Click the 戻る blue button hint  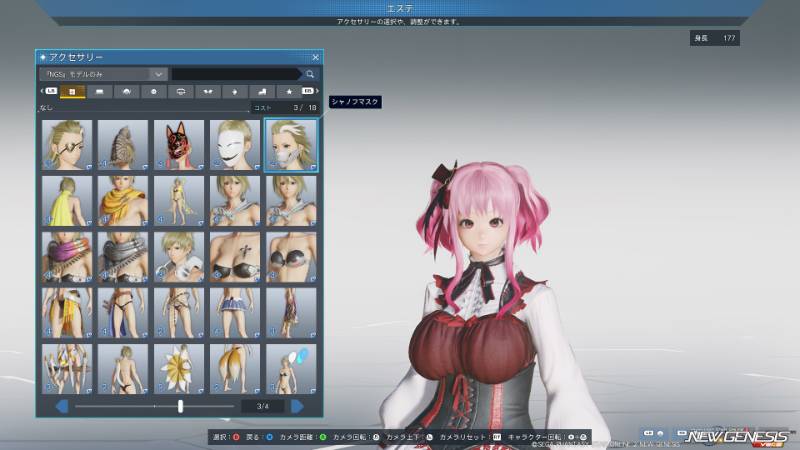pos(259,437)
